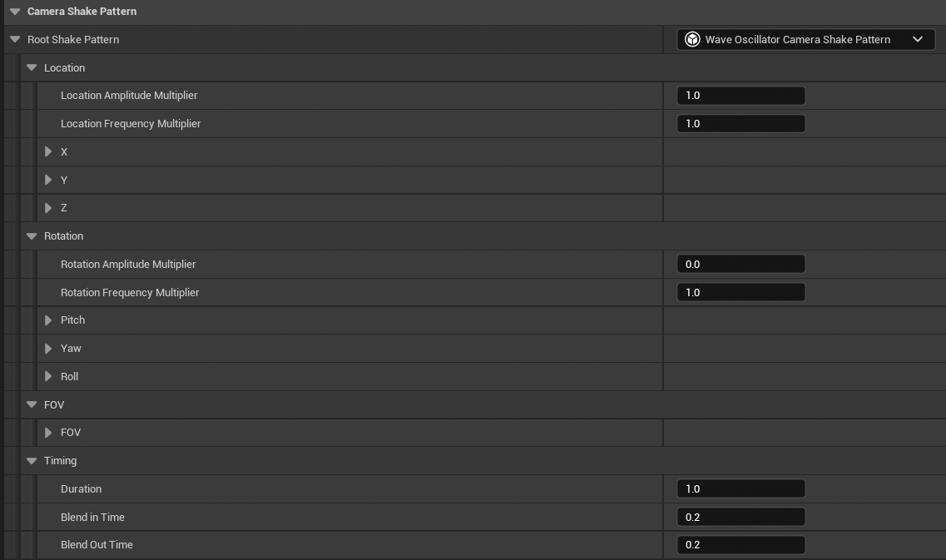Select the Rotation Amplitude Multiplier input

pos(740,265)
